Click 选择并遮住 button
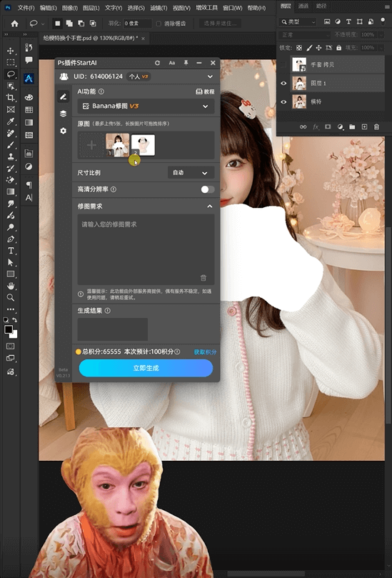Viewport: 392px width, 578px height. tap(221, 24)
